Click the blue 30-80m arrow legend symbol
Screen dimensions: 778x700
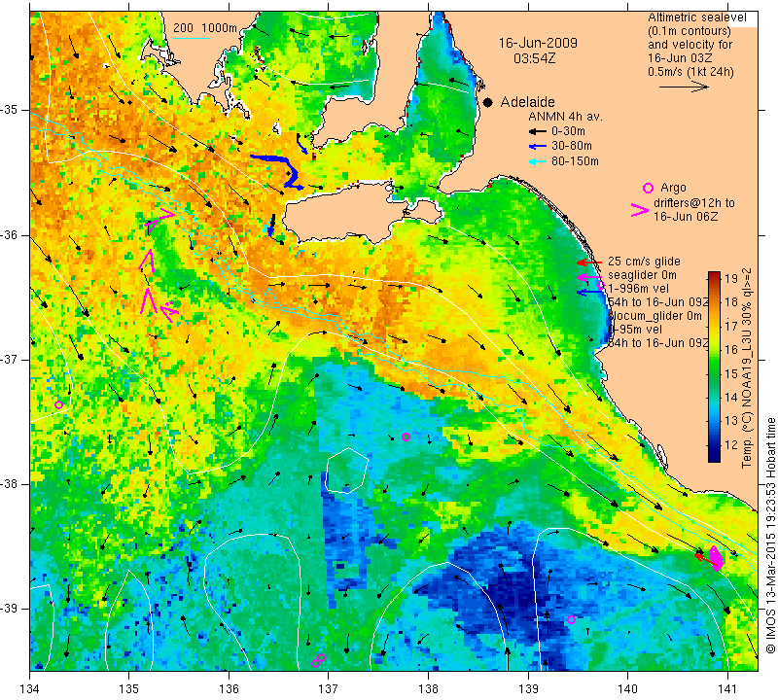tap(538, 147)
